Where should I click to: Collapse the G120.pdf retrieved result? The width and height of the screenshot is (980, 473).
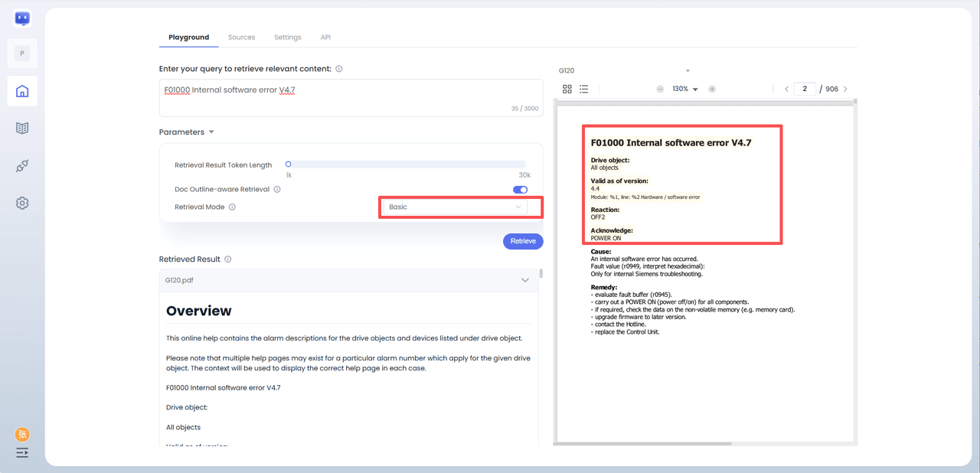(x=524, y=280)
